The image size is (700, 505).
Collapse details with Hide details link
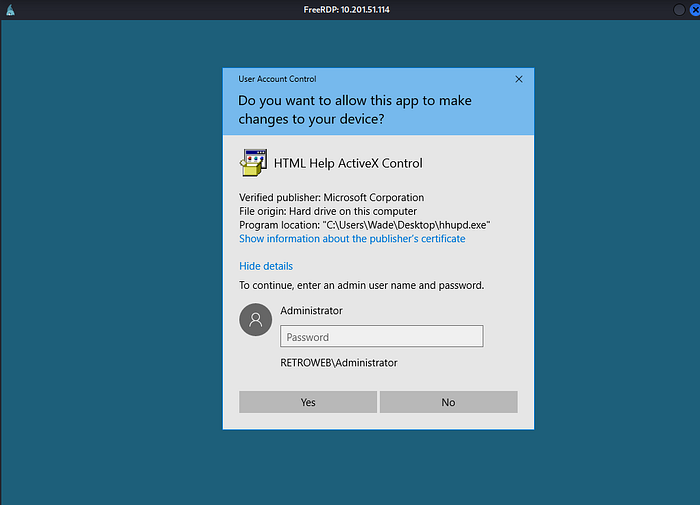click(x=266, y=266)
